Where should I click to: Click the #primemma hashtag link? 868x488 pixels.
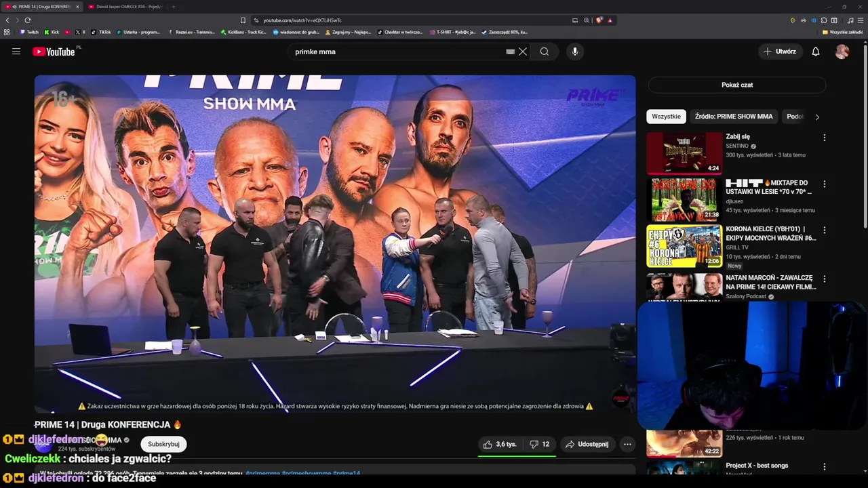point(262,473)
